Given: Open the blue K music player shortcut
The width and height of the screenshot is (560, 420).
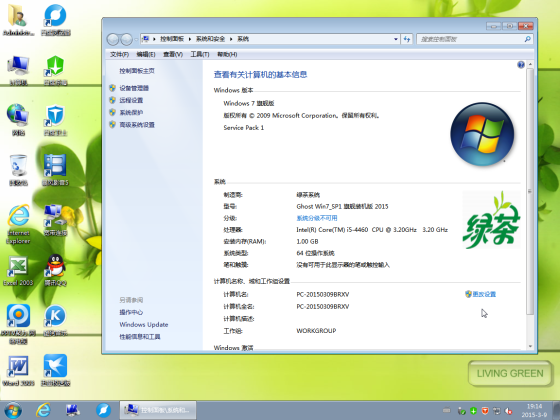Looking at the screenshot, I should pyautogui.click(x=55, y=321).
